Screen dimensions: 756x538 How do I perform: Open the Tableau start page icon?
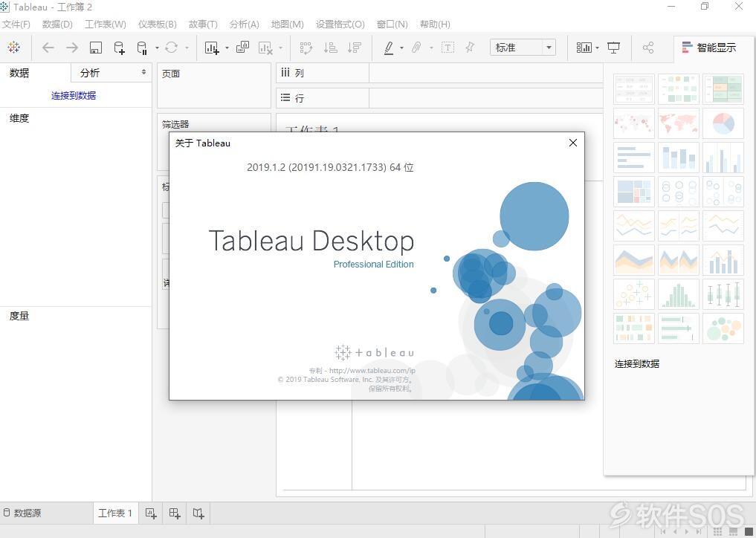pyautogui.click(x=14, y=48)
